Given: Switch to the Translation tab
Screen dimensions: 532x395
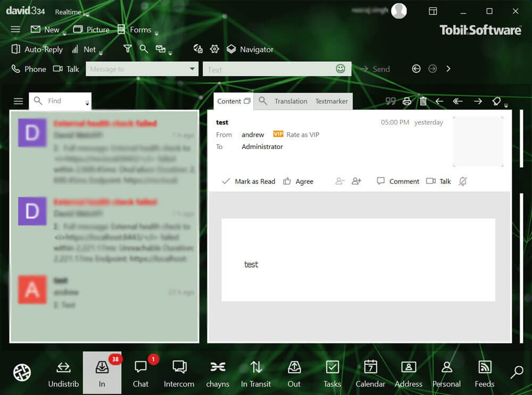Looking at the screenshot, I should (290, 101).
